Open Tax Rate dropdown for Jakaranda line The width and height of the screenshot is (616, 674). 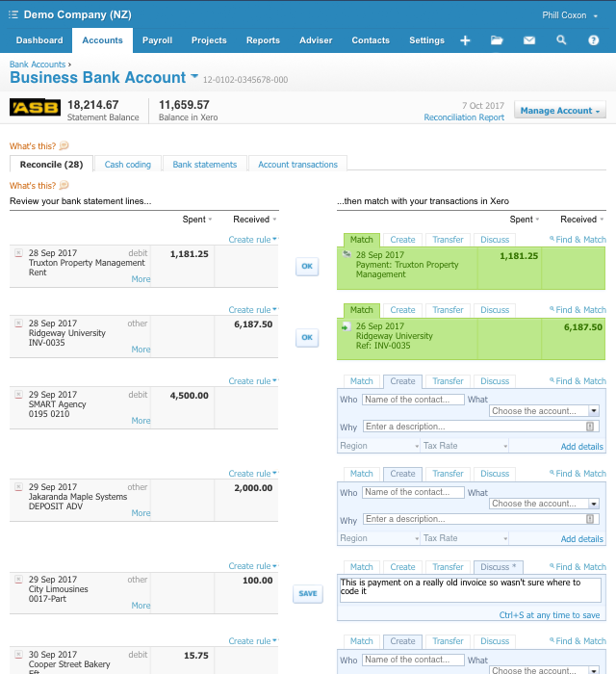pyautogui.click(x=465, y=538)
